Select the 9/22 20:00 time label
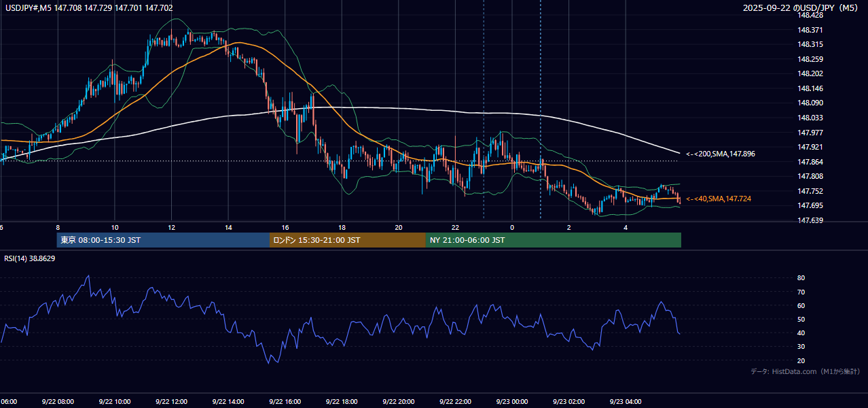Image resolution: width=868 pixels, height=408 pixels. 399,402
